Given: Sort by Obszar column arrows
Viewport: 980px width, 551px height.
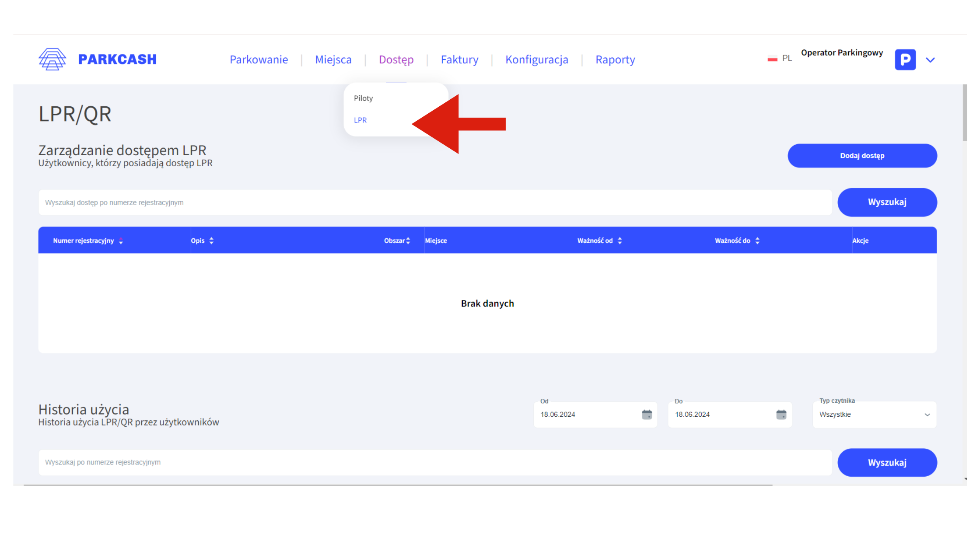Looking at the screenshot, I should tap(408, 241).
